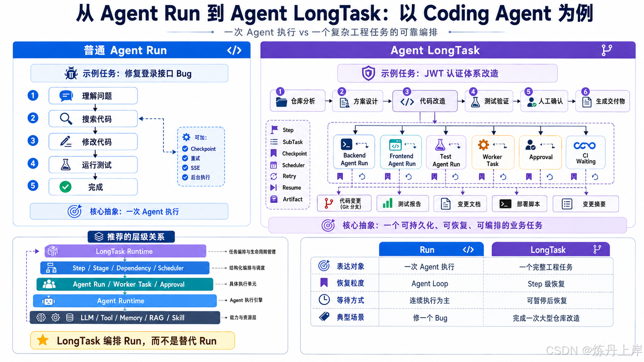Click the Agent Loop table cell
This screenshot has width=644, height=362.
tap(429, 284)
